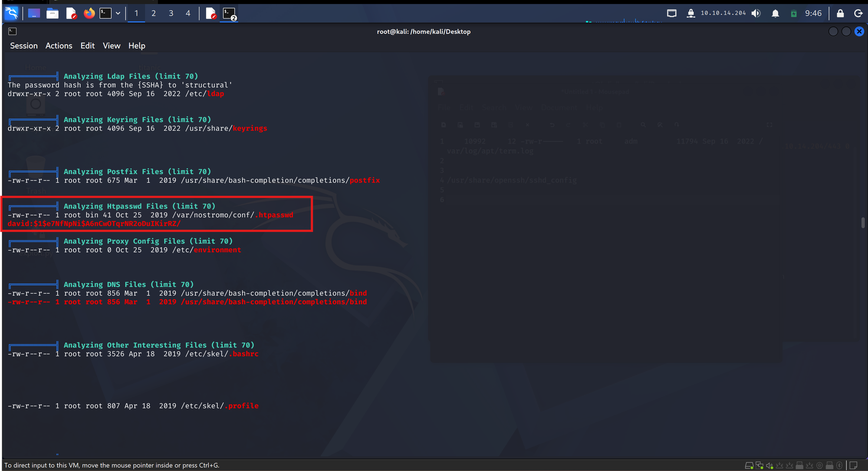The width and height of the screenshot is (868, 471).
Task: Click the Show Desktop panel icon
Action: coord(34,13)
